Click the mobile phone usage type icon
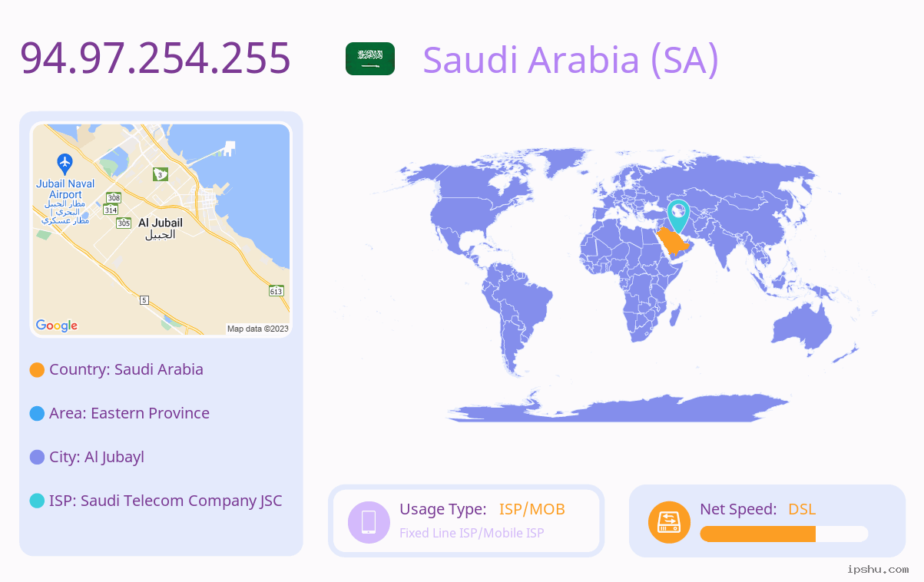This screenshot has height=582, width=924. 369,521
